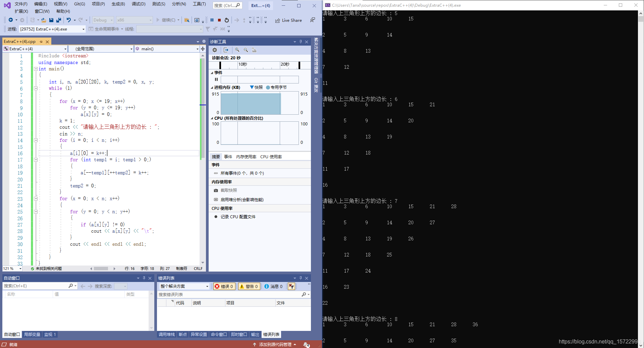Open the 解决方案资源管理器 side tab
Image resolution: width=644 pixels, height=348 pixels.
(x=316, y=56)
